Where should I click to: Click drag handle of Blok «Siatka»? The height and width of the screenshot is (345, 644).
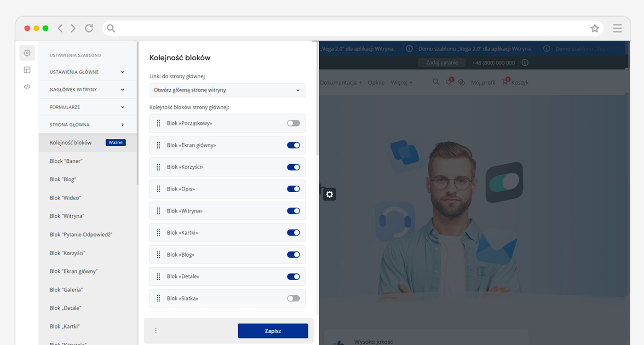(x=158, y=298)
